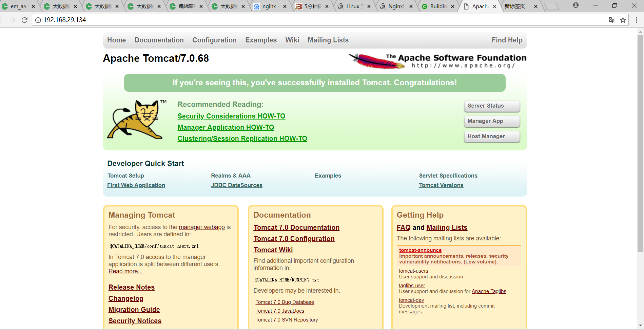The image size is (644, 330).
Task: Bookmark this page with the star icon
Action: click(623, 20)
